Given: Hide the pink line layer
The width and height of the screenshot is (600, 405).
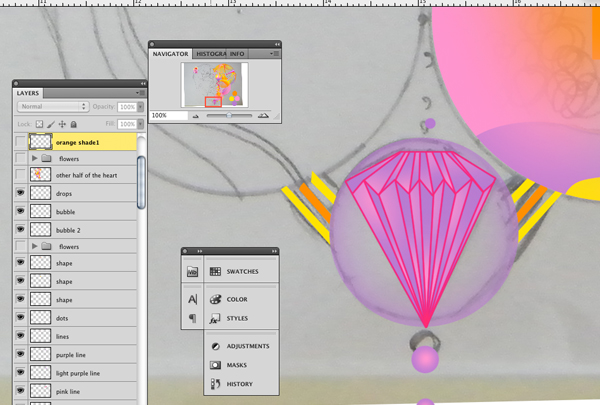Looking at the screenshot, I should [x=21, y=390].
